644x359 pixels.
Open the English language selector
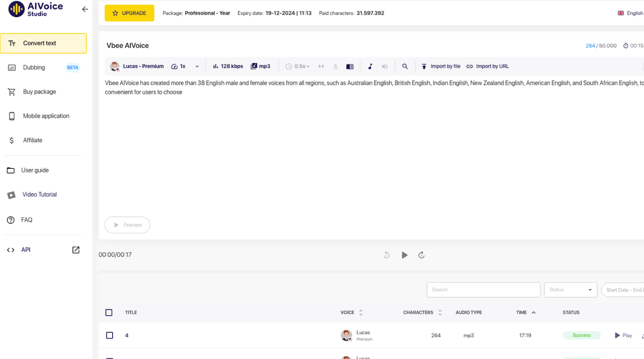click(630, 13)
